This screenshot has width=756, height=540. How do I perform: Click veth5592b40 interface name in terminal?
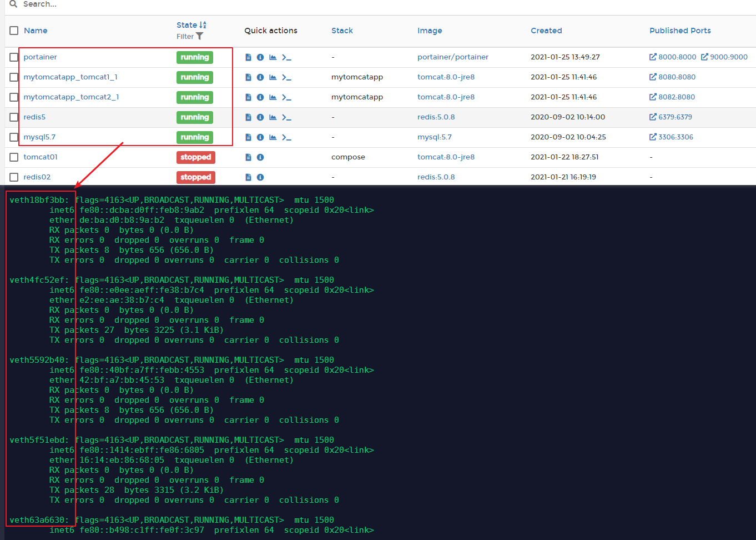[39, 360]
